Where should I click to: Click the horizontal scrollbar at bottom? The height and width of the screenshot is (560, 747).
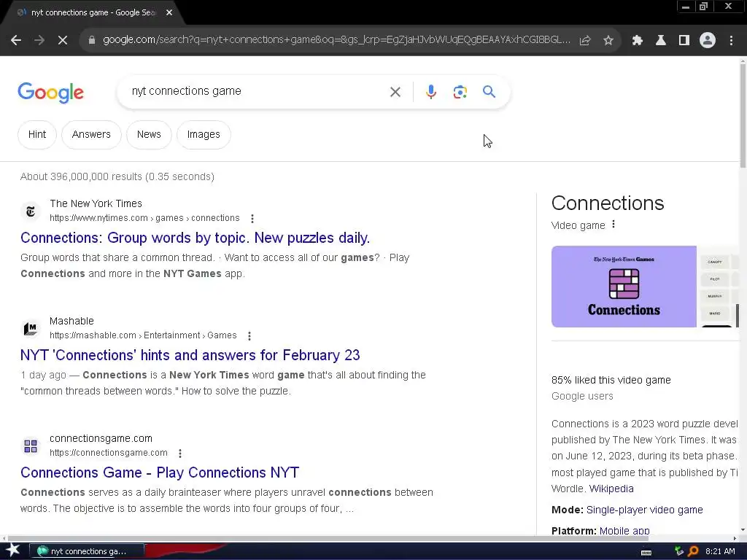click(x=327, y=539)
